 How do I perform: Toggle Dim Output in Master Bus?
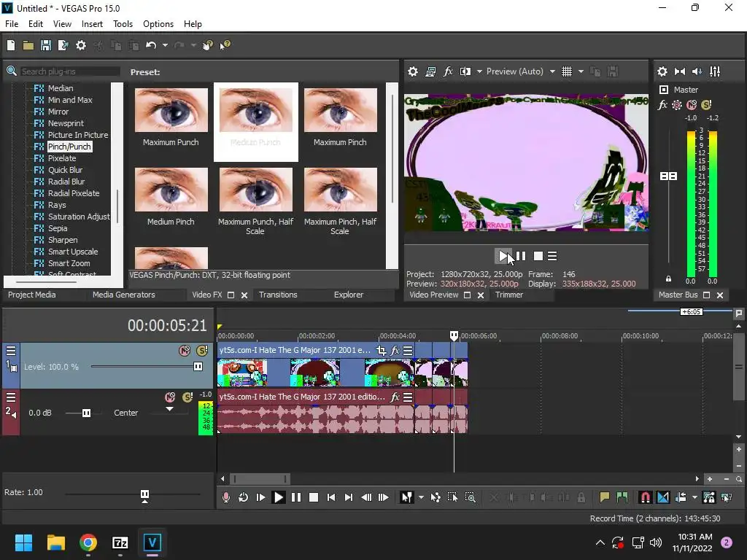[697, 71]
